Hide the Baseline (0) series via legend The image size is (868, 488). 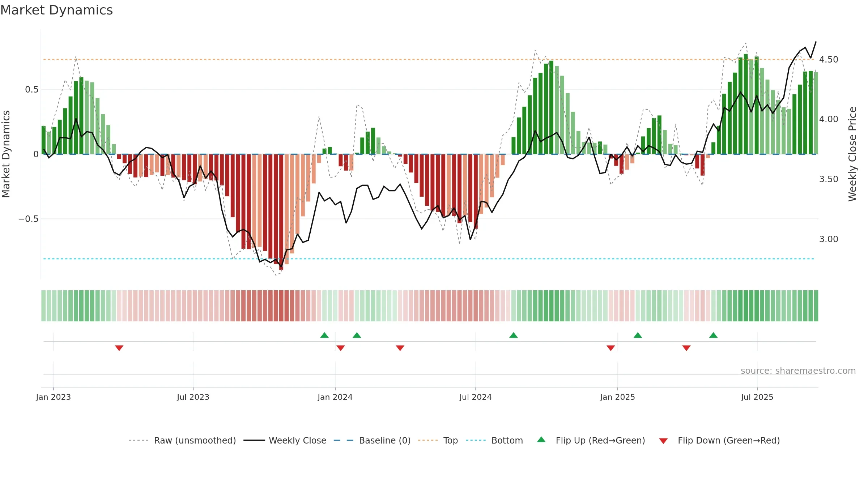click(x=372, y=440)
